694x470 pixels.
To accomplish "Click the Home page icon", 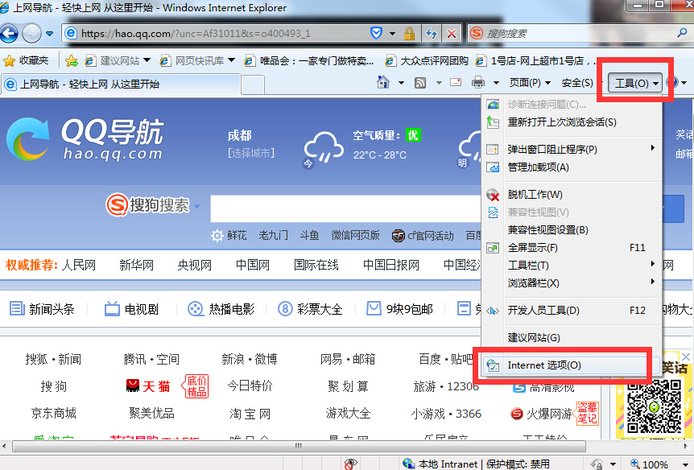I will click(383, 82).
